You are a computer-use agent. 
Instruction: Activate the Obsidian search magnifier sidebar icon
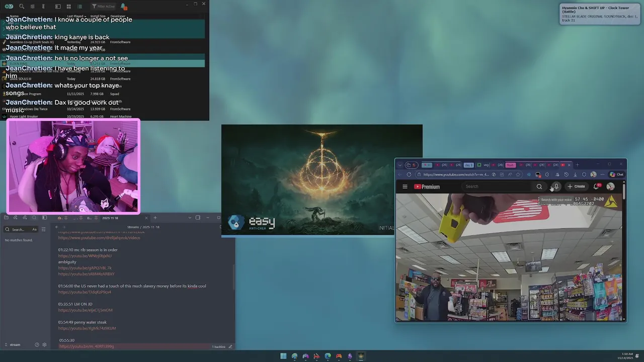[x=34, y=218]
